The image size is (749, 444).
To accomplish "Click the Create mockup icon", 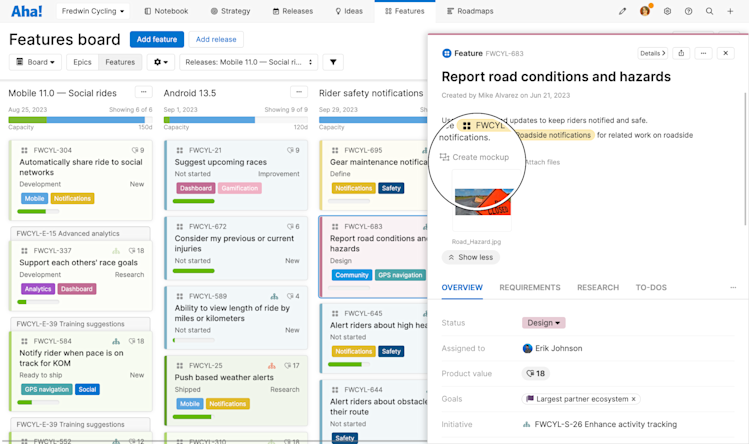I will pos(444,157).
